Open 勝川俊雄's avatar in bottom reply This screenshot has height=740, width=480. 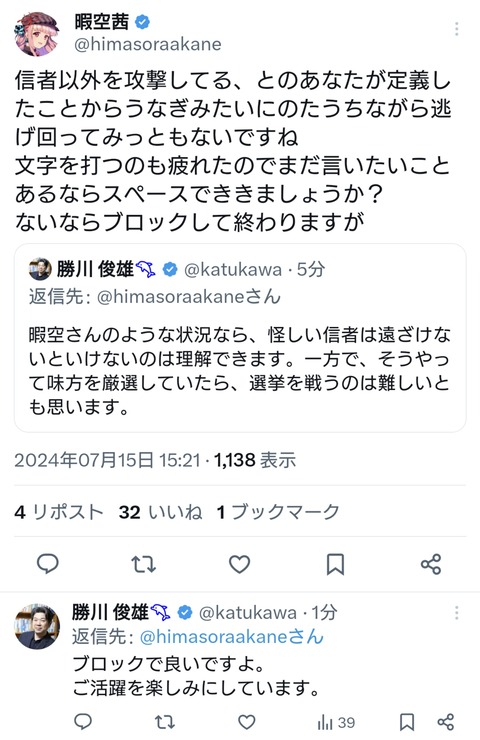pyautogui.click(x=37, y=626)
